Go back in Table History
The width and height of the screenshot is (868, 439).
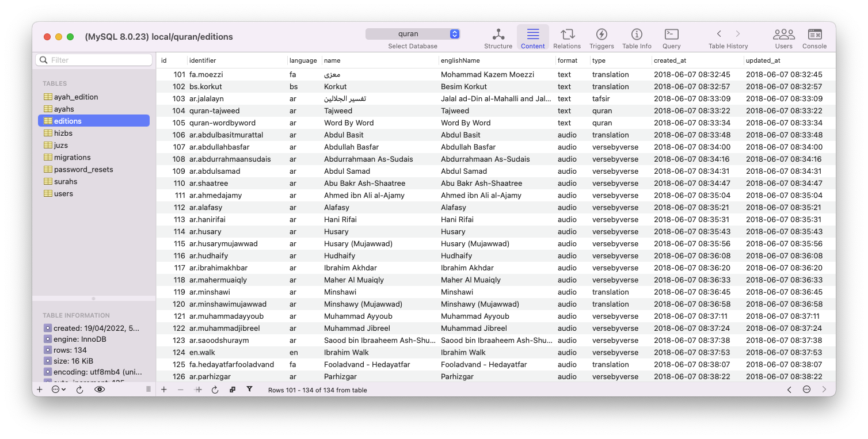tap(719, 34)
